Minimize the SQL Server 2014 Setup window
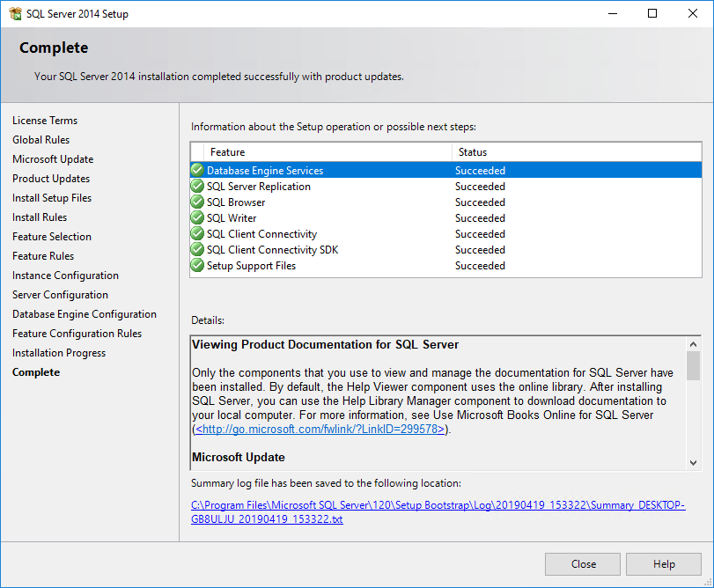The width and height of the screenshot is (714, 588). (x=613, y=14)
